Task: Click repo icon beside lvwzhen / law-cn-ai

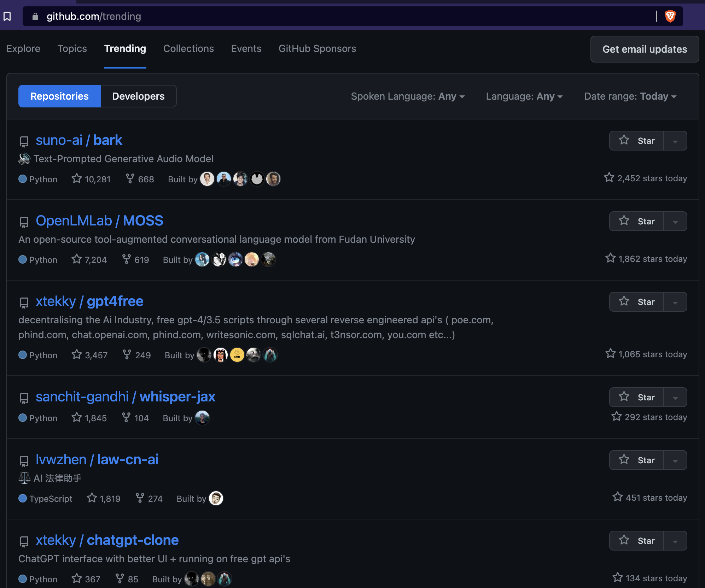Action: 24,461
